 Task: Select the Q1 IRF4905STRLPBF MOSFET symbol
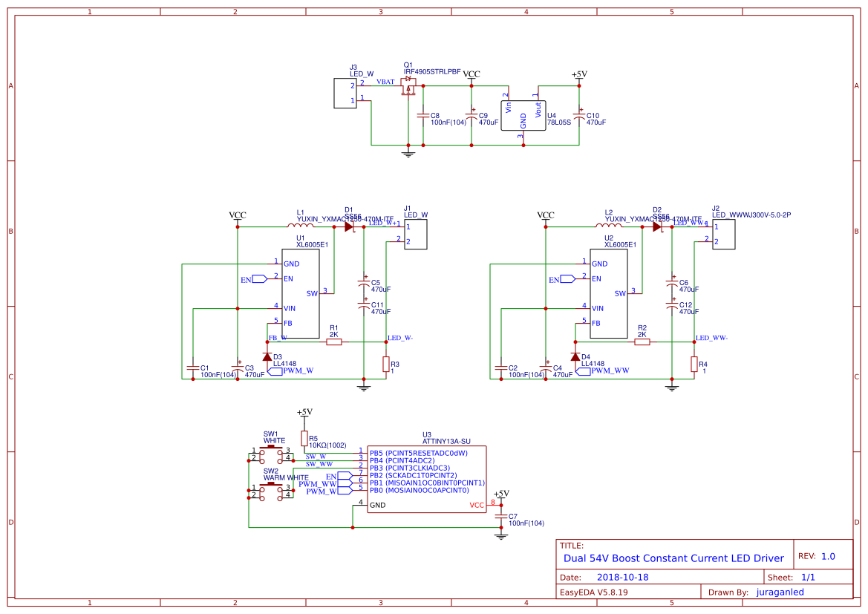(409, 88)
